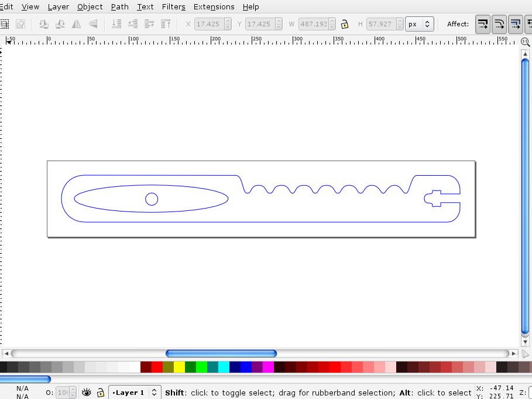The image size is (532, 399).
Task: Pick the cyan swatch in palette
Action: coord(224,367)
